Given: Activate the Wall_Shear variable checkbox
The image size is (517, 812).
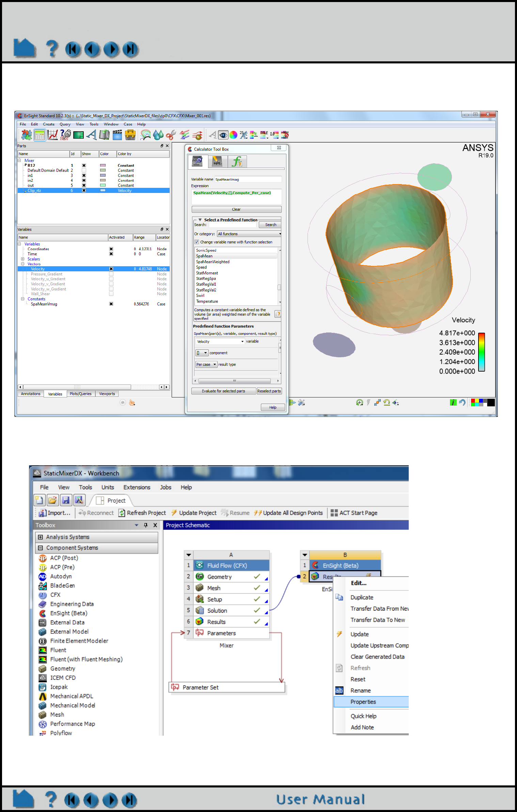Looking at the screenshot, I should coord(111,294).
